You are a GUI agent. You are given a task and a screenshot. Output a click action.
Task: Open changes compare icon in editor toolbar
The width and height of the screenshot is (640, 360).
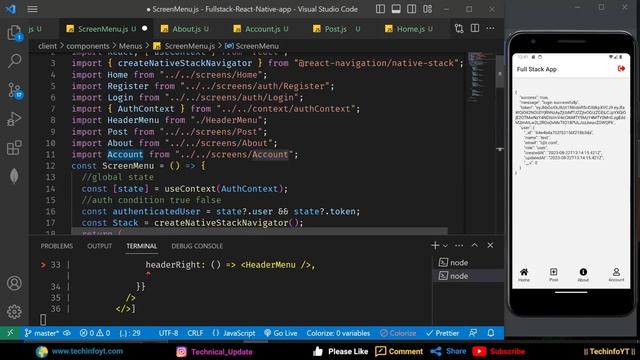pos(459,29)
